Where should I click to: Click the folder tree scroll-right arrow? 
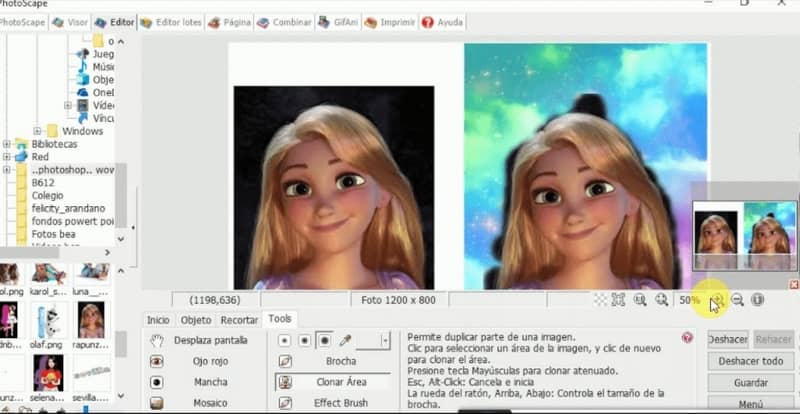click(107, 252)
